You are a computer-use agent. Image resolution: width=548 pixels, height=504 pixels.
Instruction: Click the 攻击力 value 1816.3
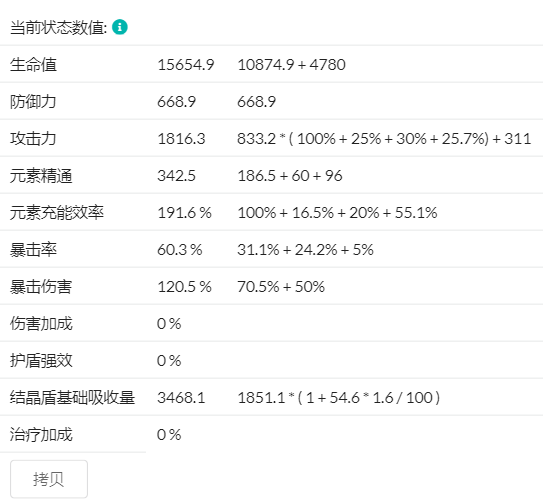(181, 139)
